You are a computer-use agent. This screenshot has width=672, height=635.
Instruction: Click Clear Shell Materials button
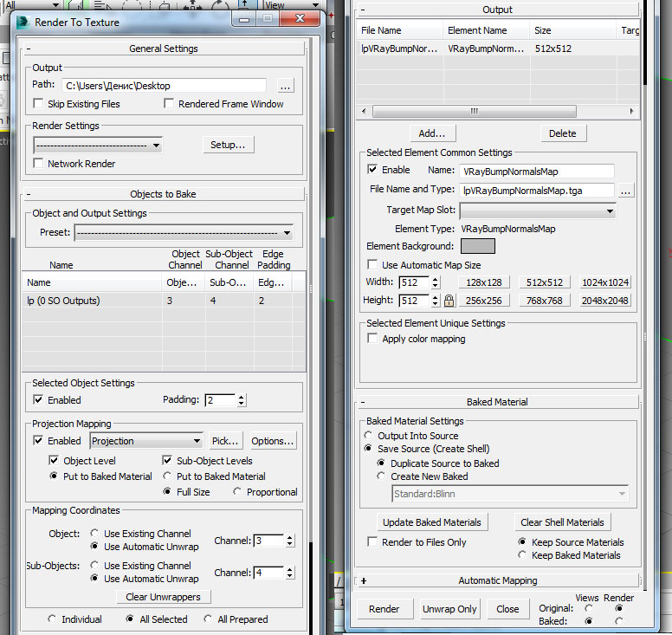click(562, 522)
